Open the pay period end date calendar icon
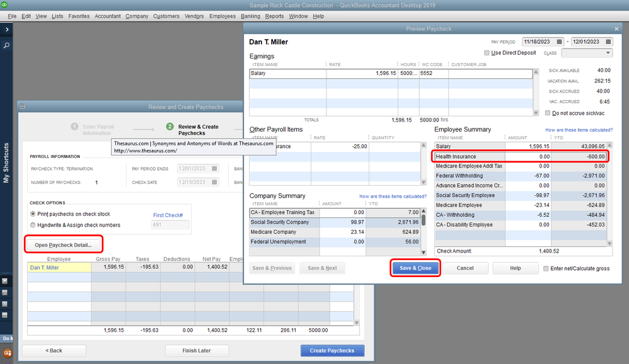The width and height of the screenshot is (629, 364). pos(608,42)
